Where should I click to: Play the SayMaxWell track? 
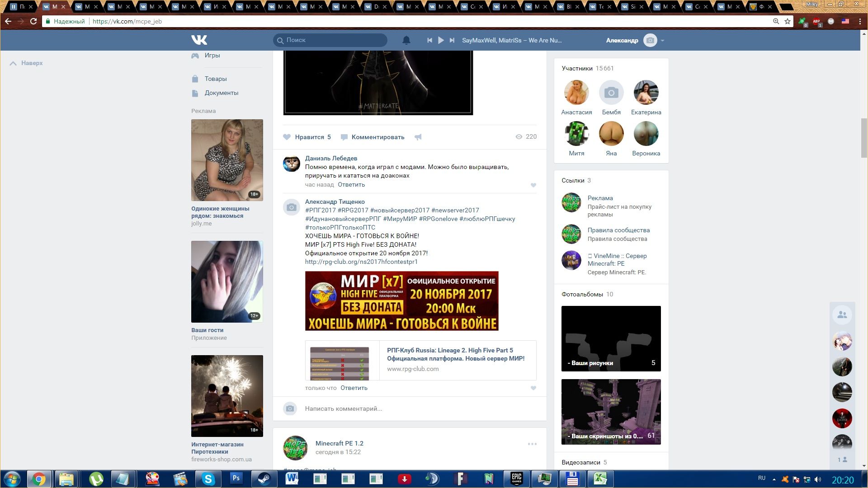(441, 40)
